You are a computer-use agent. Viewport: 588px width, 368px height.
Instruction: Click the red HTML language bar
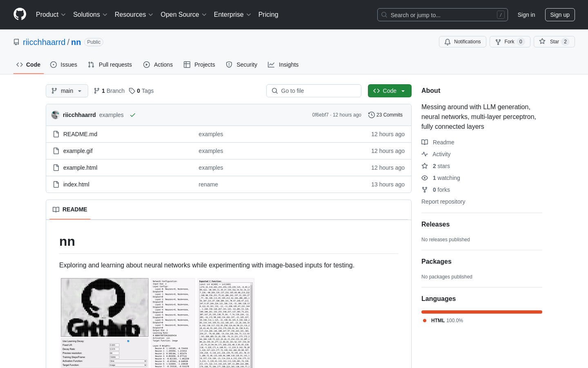coord(482,312)
